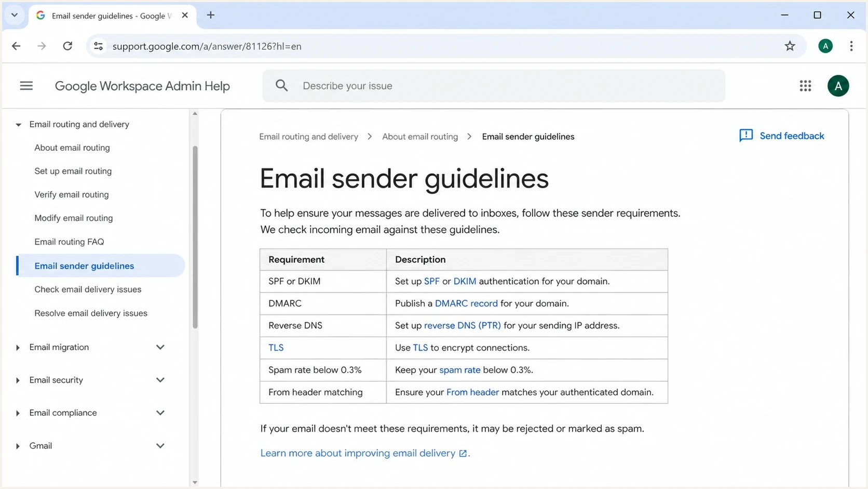This screenshot has height=489, width=868.
Task: Go back to previous page
Action: tap(16, 46)
